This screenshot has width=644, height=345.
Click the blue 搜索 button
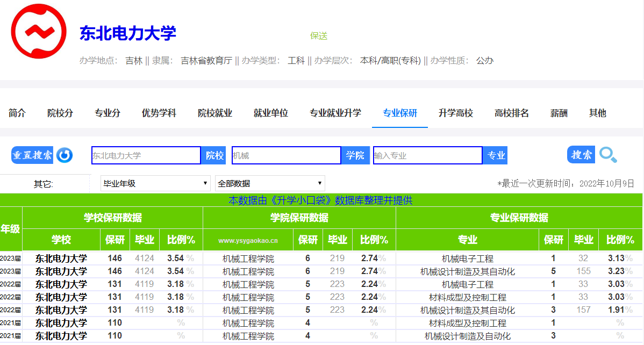click(581, 155)
